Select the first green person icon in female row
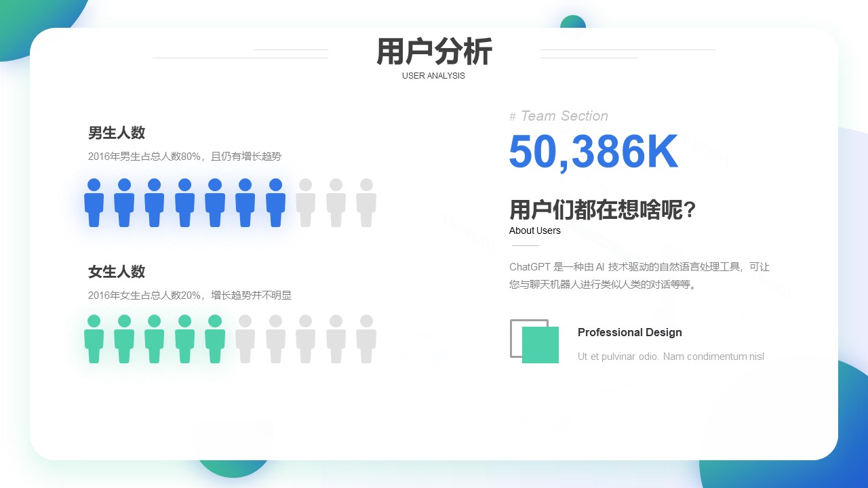 coord(94,339)
